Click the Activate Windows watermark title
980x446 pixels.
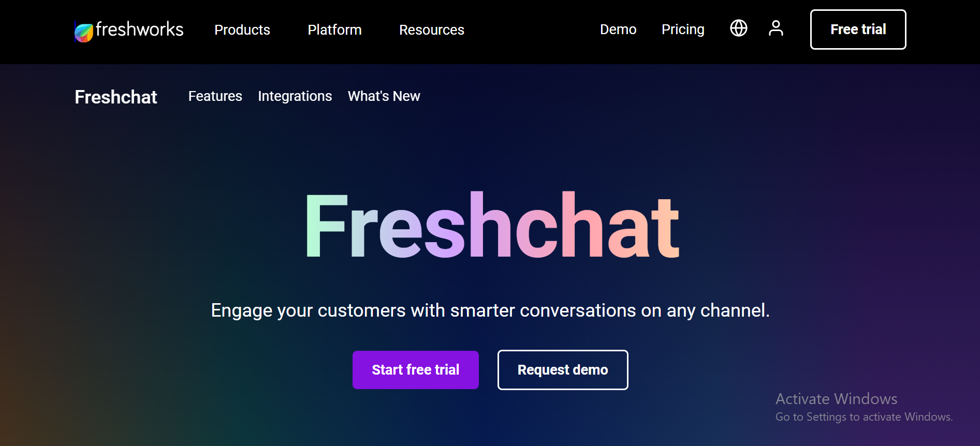coord(836,399)
